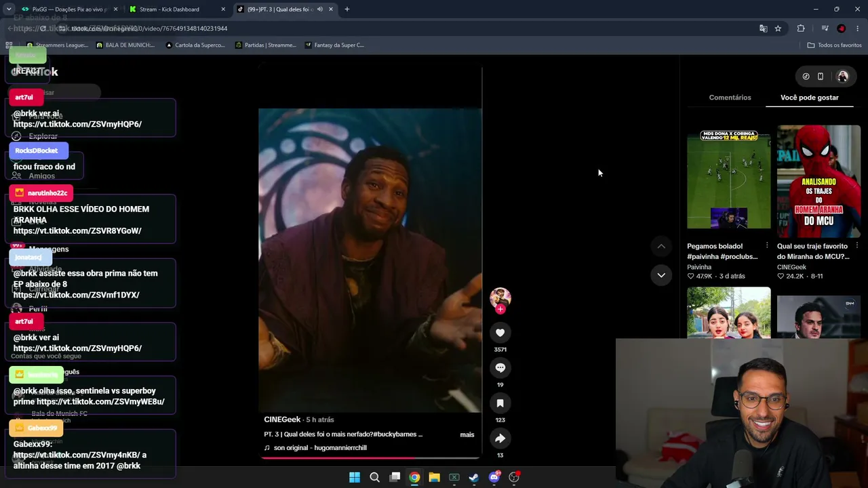This screenshot has width=868, height=488.
Task: Click the "5 h atrás" timestamp
Action: pos(320,420)
